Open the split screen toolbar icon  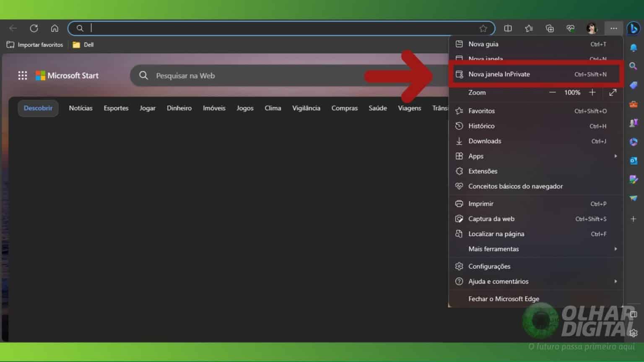coord(508,28)
